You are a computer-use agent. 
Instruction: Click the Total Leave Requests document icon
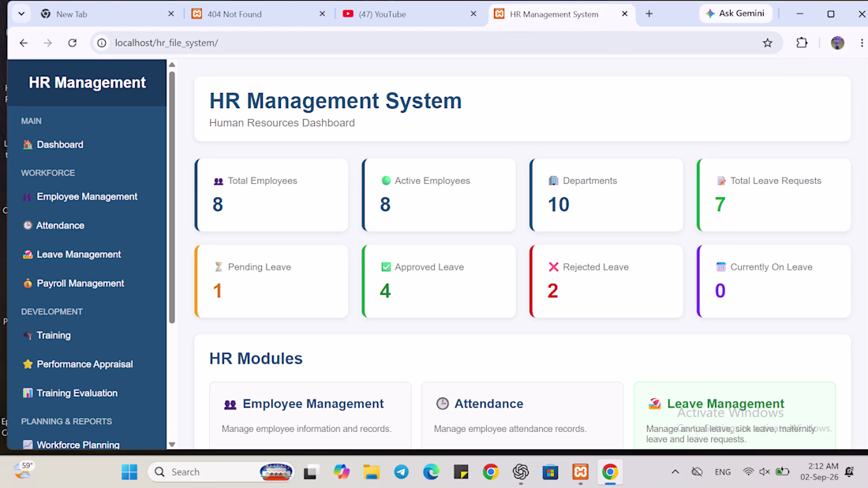(720, 181)
